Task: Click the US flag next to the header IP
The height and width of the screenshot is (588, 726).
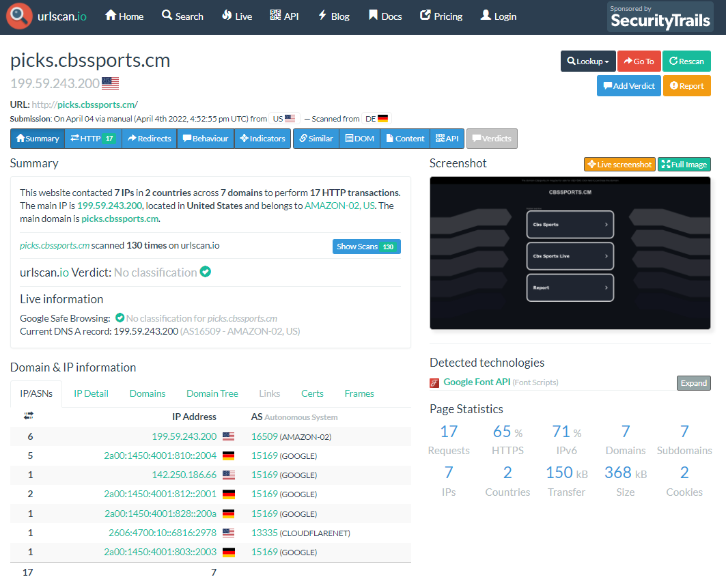Action: (110, 83)
